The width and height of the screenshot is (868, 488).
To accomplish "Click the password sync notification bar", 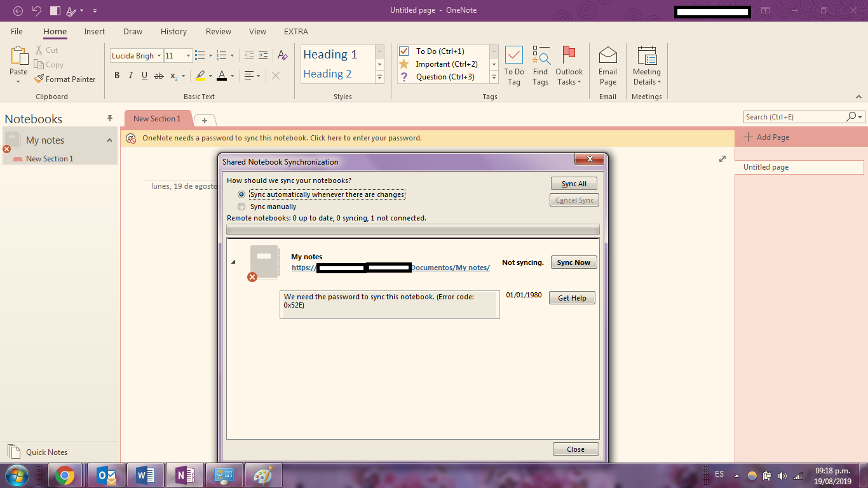I will coord(427,138).
